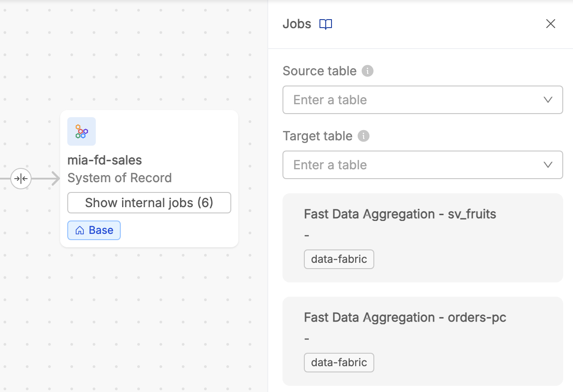Click the info icon next to Source table
Viewport: 573px width, 392px height.
point(368,70)
